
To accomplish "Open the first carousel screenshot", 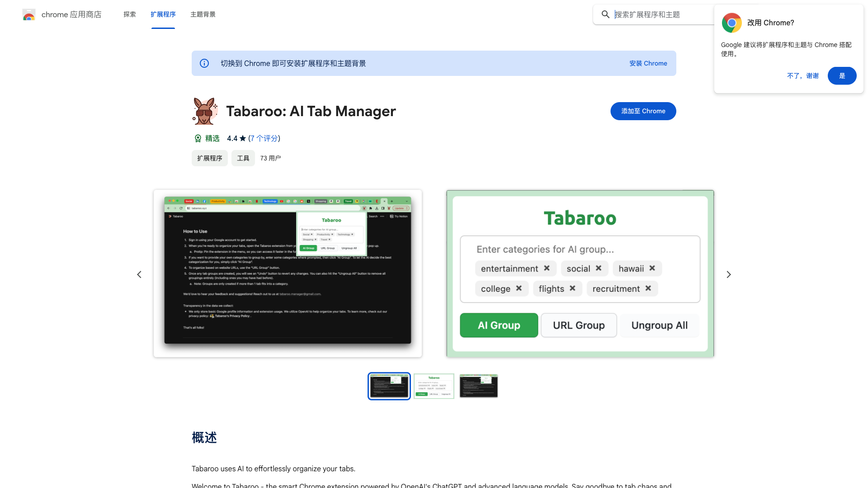I will (288, 273).
